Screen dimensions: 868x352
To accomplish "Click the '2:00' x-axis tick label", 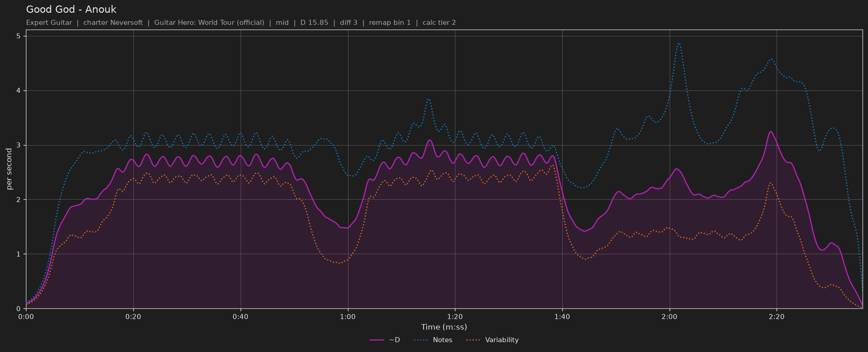I will pyautogui.click(x=670, y=317).
